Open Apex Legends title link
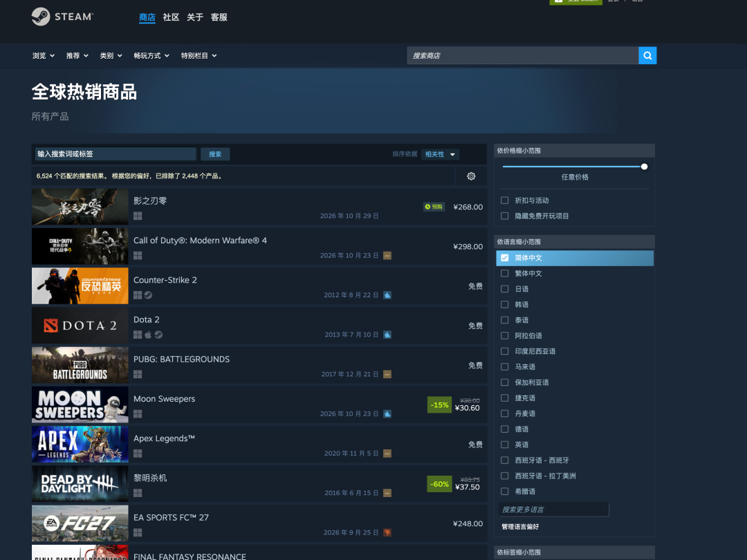 164,438
